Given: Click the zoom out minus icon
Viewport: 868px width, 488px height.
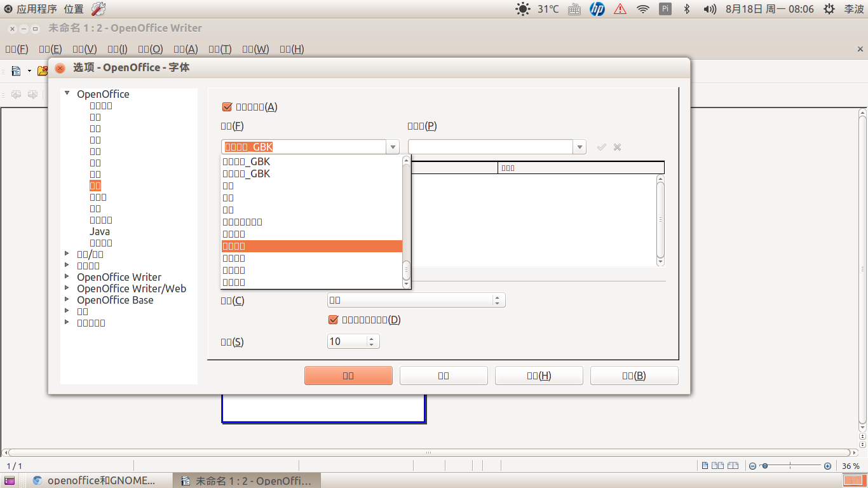Looking at the screenshot, I should pos(752,466).
